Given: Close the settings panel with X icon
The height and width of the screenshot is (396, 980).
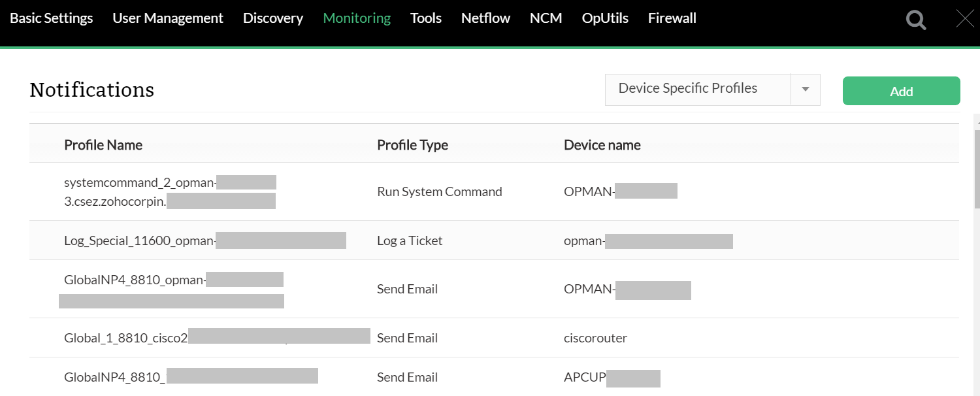Looking at the screenshot, I should [x=965, y=19].
